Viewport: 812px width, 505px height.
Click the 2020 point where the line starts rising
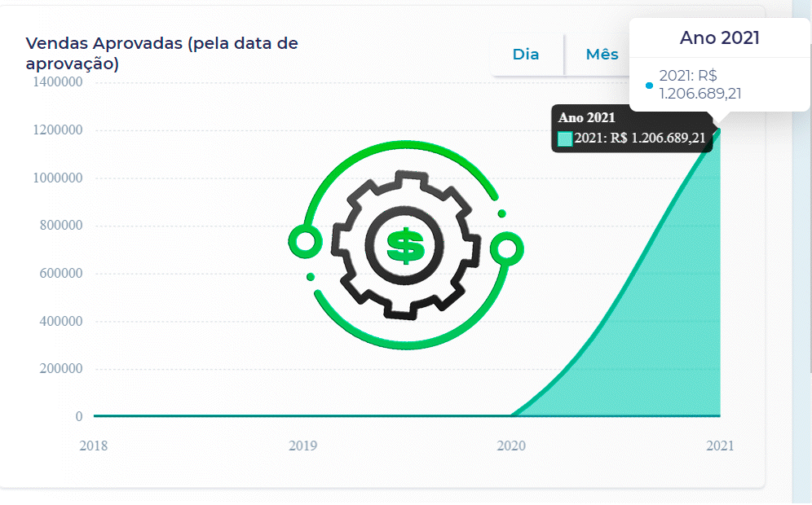511,416
